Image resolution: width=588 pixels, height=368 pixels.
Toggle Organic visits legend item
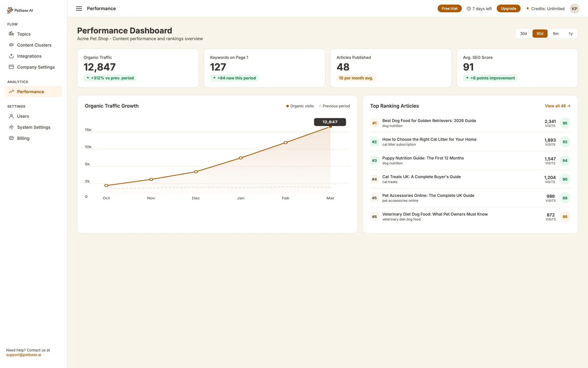(300, 106)
